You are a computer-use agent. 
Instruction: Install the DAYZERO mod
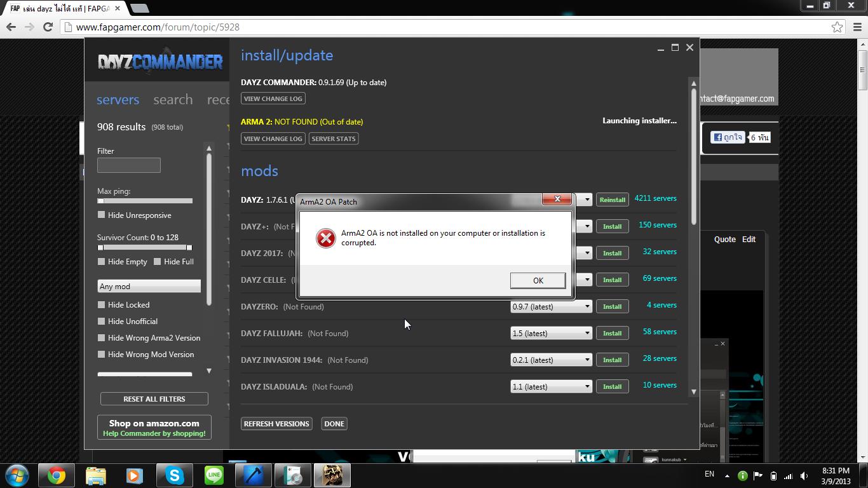pos(613,306)
